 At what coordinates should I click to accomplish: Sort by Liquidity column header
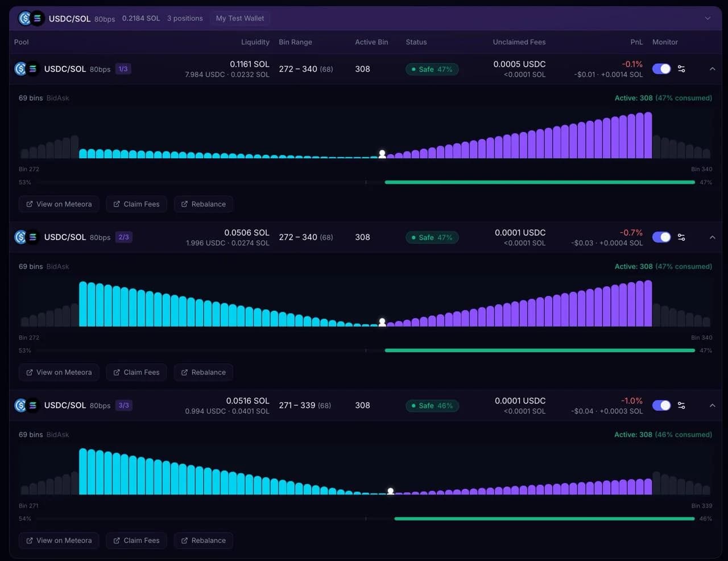tap(255, 42)
